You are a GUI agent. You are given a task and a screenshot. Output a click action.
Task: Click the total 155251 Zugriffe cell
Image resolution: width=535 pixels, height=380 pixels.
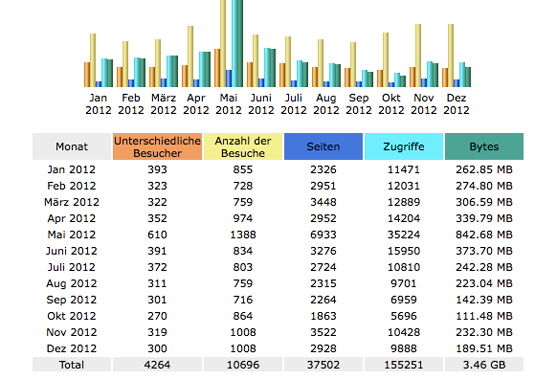[404, 365]
